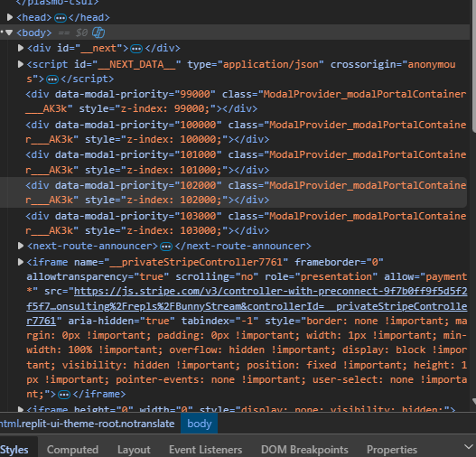Screen dimensions: 476x457
Task: Click the role="presentation" attribute
Action: click(321, 276)
